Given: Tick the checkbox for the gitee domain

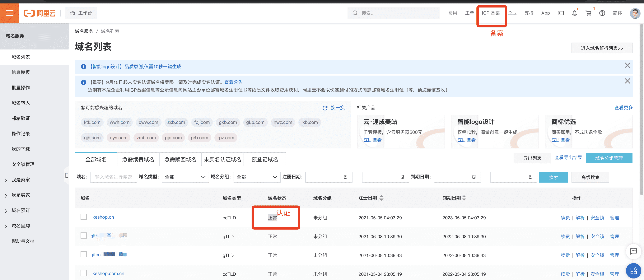Looking at the screenshot, I should coord(83,254).
